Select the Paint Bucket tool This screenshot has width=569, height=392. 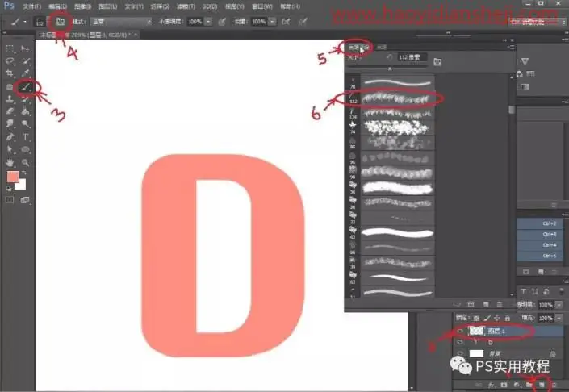point(25,111)
